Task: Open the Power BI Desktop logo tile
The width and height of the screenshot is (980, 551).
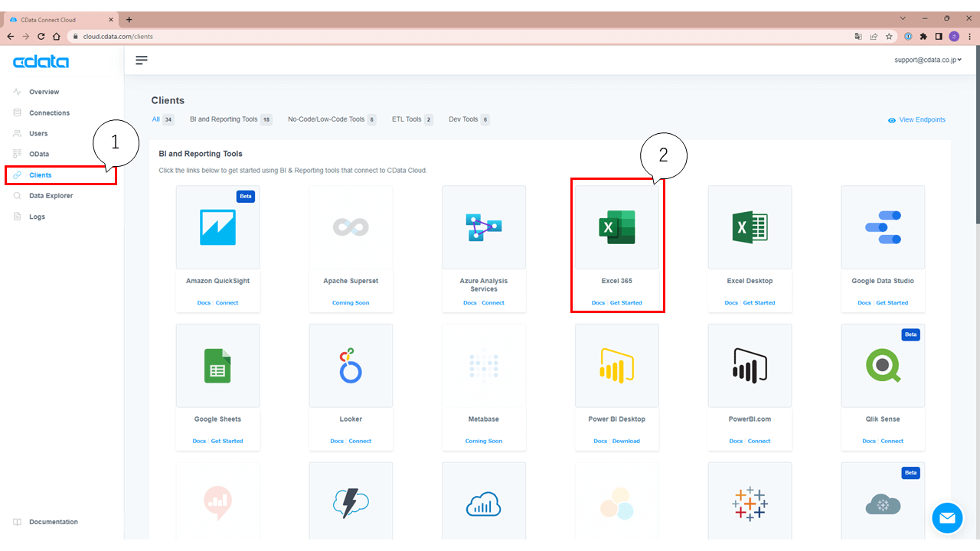Action: coord(617,366)
